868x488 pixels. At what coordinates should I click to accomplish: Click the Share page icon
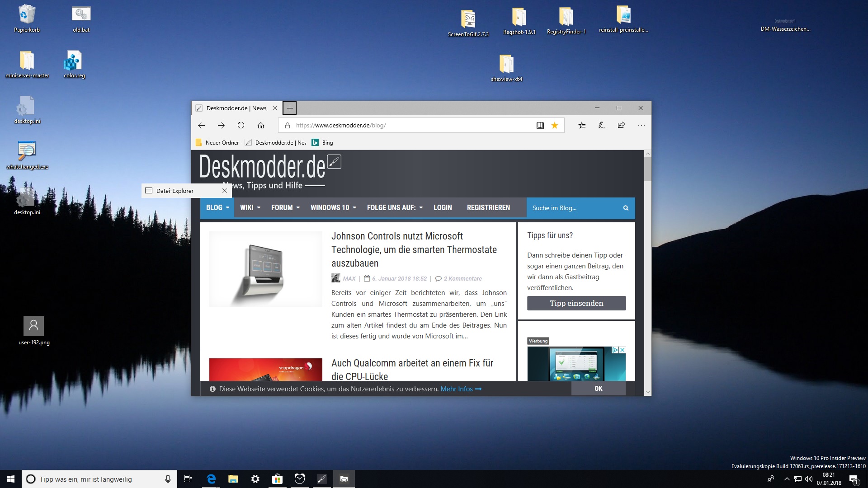tap(621, 126)
